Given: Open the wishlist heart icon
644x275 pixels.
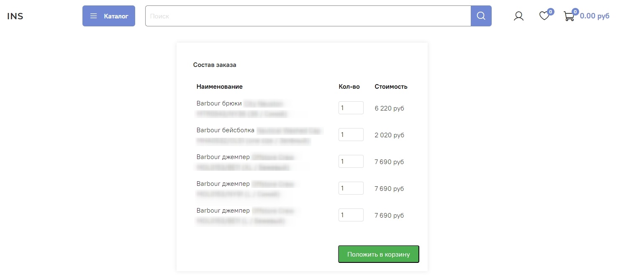Looking at the screenshot, I should [x=544, y=16].
